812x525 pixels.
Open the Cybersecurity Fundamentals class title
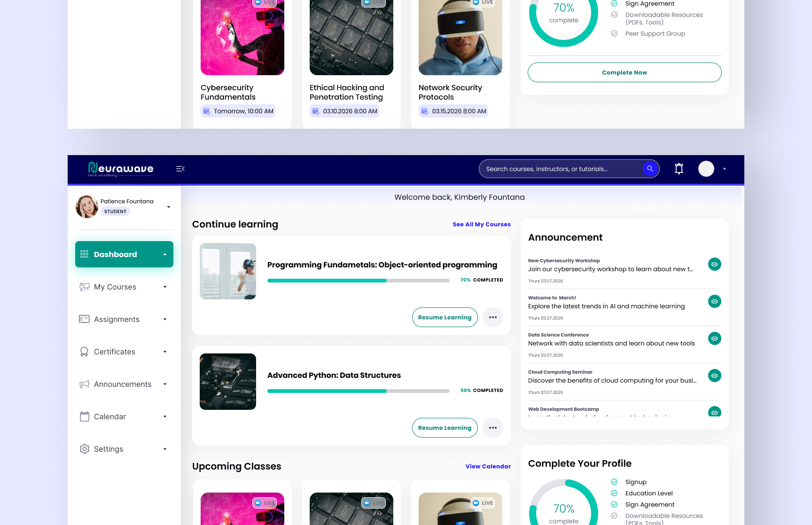pos(228,92)
